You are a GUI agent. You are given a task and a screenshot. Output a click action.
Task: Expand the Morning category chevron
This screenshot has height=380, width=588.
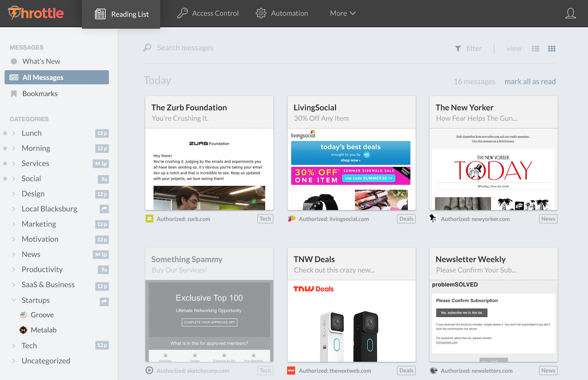click(x=14, y=148)
